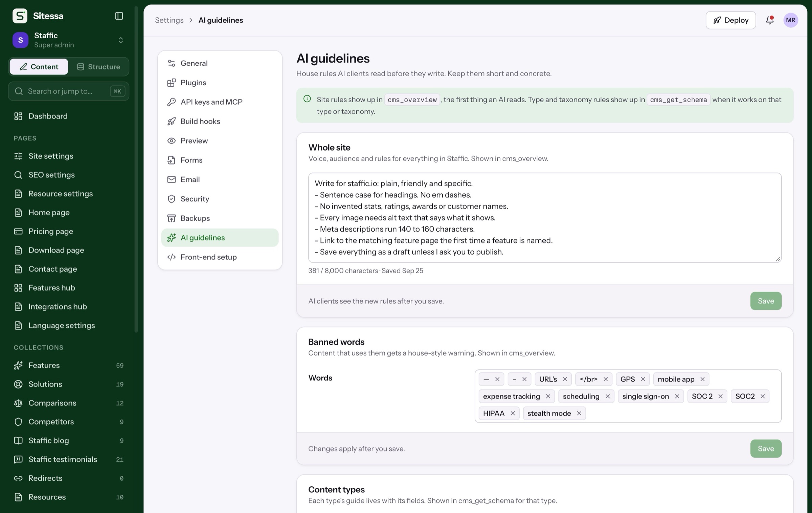This screenshot has width=812, height=513.
Task: Click the SEO settings magnifier icon
Action: (18, 175)
